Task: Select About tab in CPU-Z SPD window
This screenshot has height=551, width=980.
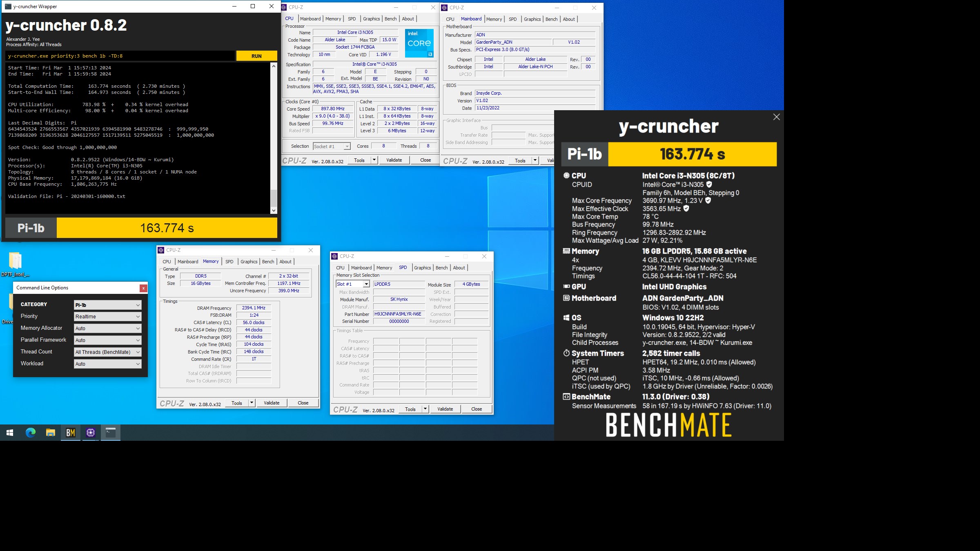Action: (x=459, y=268)
